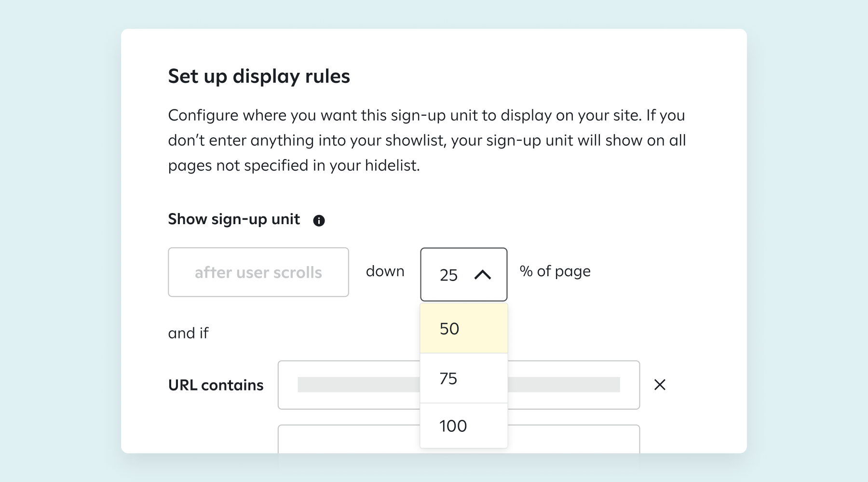This screenshot has width=868, height=482.
Task: Select the currently chosen value 25
Action: tap(449, 275)
